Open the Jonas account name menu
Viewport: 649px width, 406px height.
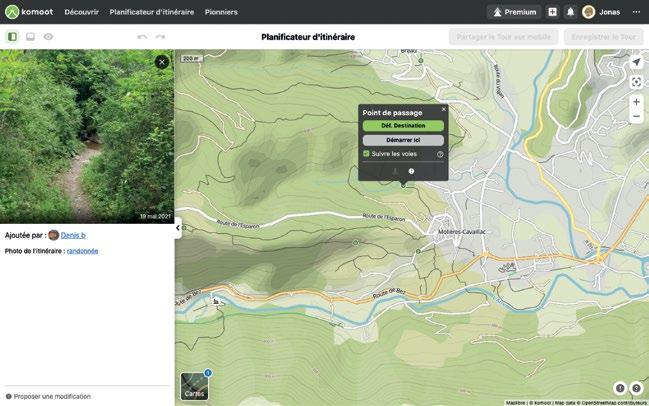click(x=610, y=12)
